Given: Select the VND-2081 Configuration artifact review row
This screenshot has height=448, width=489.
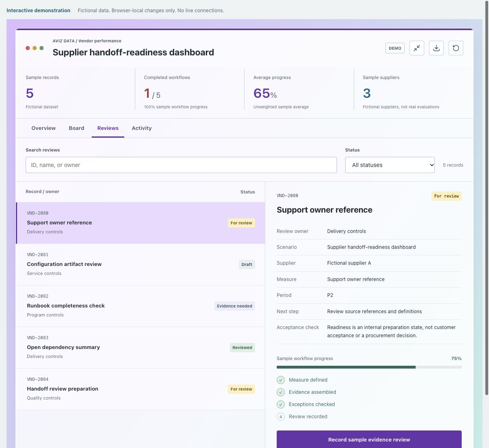Looking at the screenshot, I should point(141,264).
